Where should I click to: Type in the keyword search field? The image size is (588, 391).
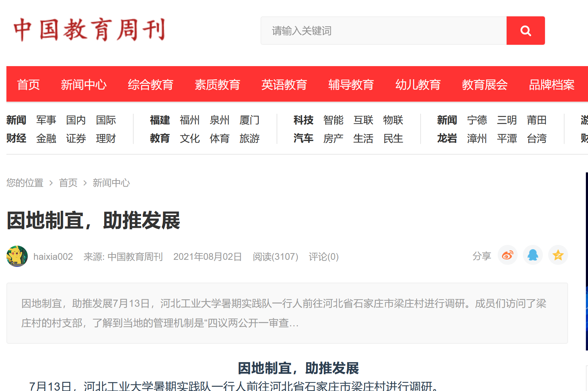[383, 31]
